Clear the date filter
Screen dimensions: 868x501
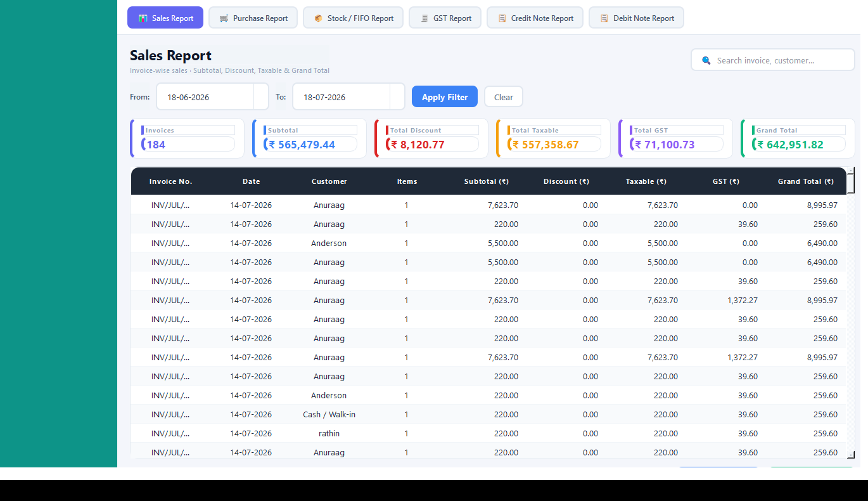click(x=504, y=97)
